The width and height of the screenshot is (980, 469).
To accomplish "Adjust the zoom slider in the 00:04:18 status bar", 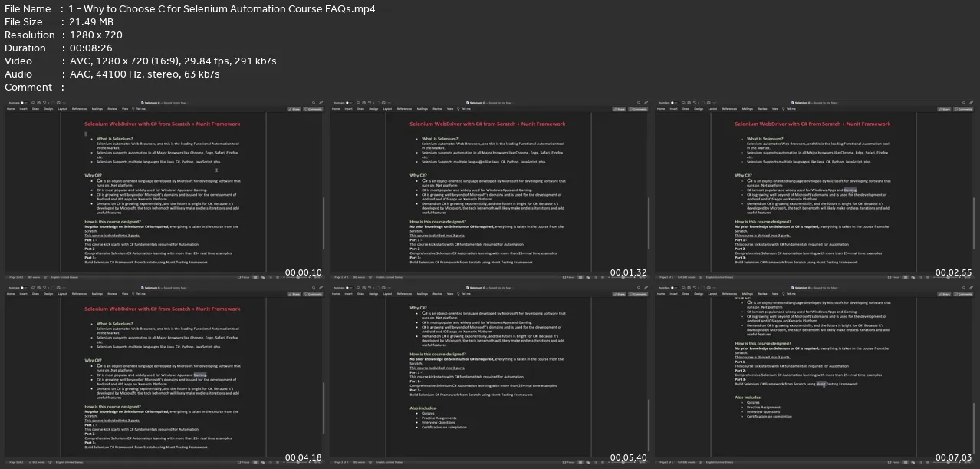I will tap(298, 463).
